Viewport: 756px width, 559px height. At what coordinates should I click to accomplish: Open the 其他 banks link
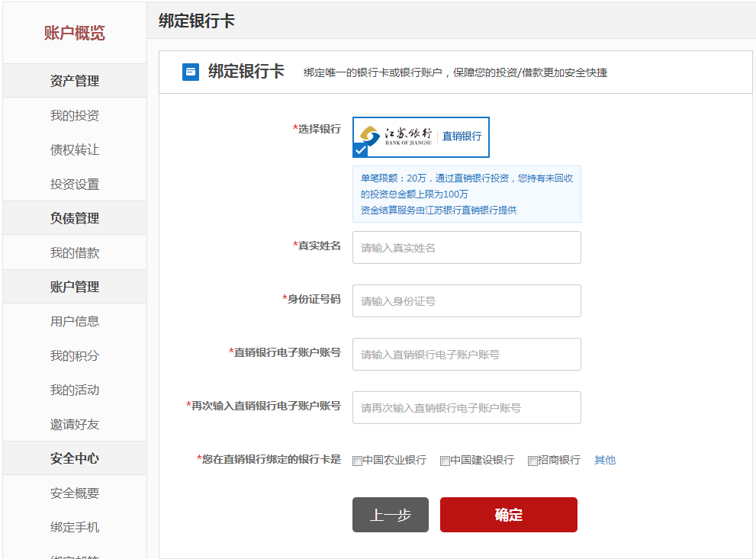click(x=604, y=460)
